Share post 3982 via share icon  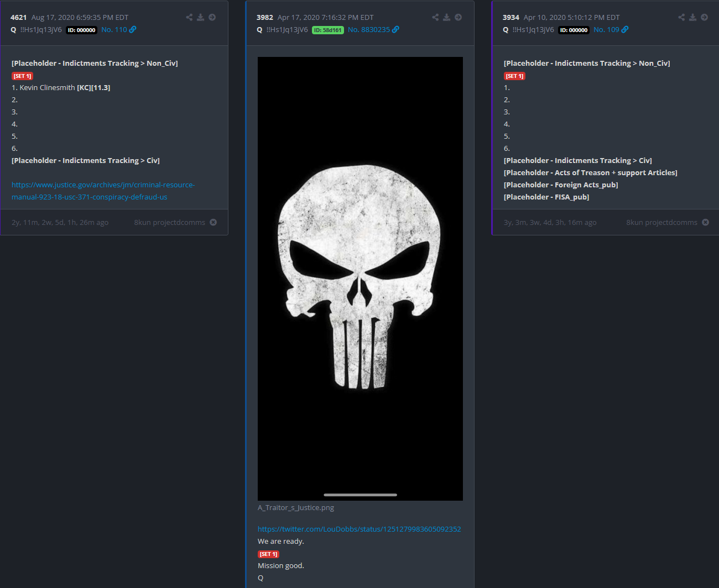click(435, 17)
